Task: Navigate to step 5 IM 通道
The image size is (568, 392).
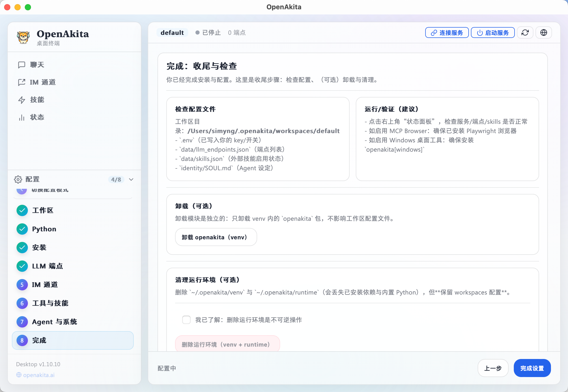Action: click(44, 285)
